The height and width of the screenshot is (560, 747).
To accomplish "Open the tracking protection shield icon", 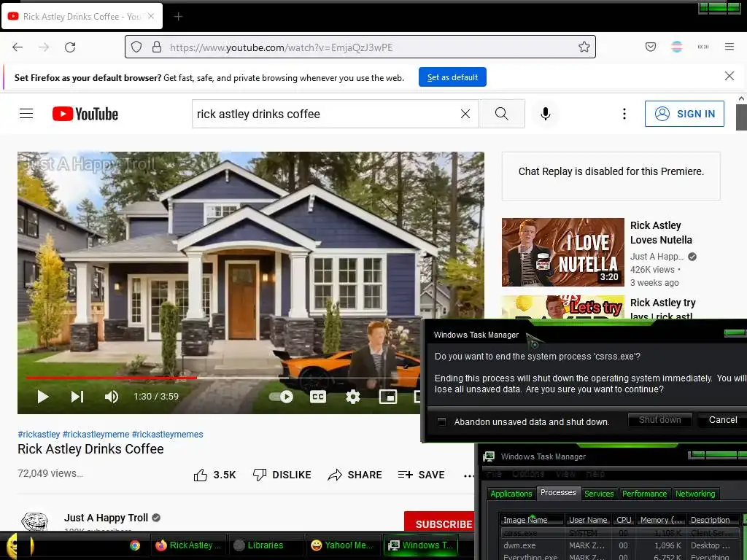I will tap(136, 47).
